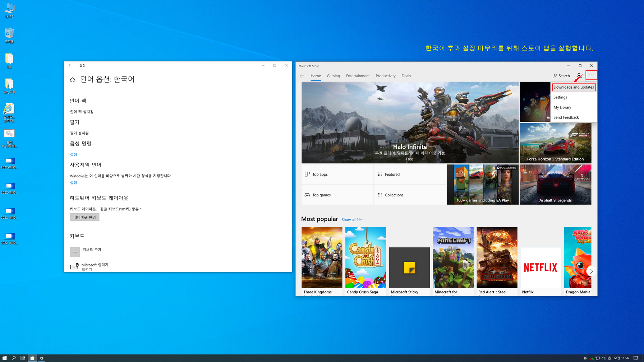Open Candy Crush Saga app thumbnail
Screen dimensions: 644x362
click(x=365, y=257)
